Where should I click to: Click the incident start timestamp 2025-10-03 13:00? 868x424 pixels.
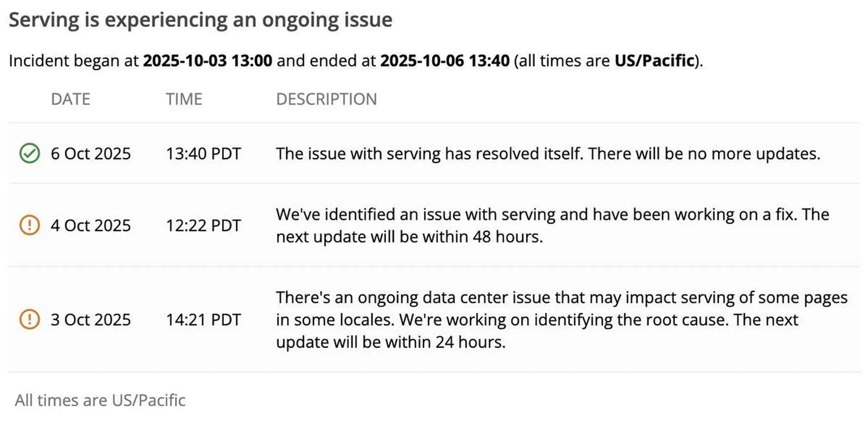point(207,61)
